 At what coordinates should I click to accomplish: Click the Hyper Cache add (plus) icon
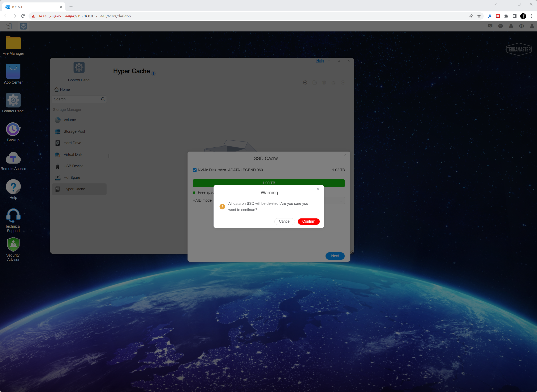pos(305,83)
